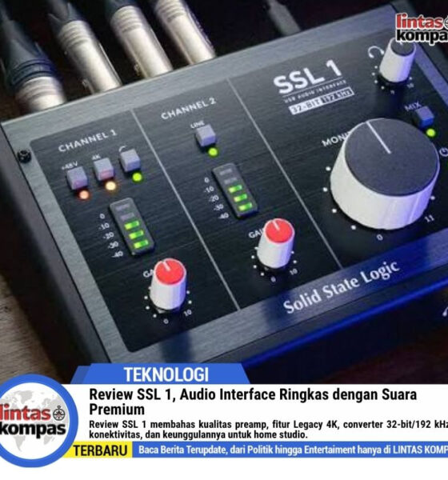
Task: Click the large monitor volume knob
Action: (385, 174)
